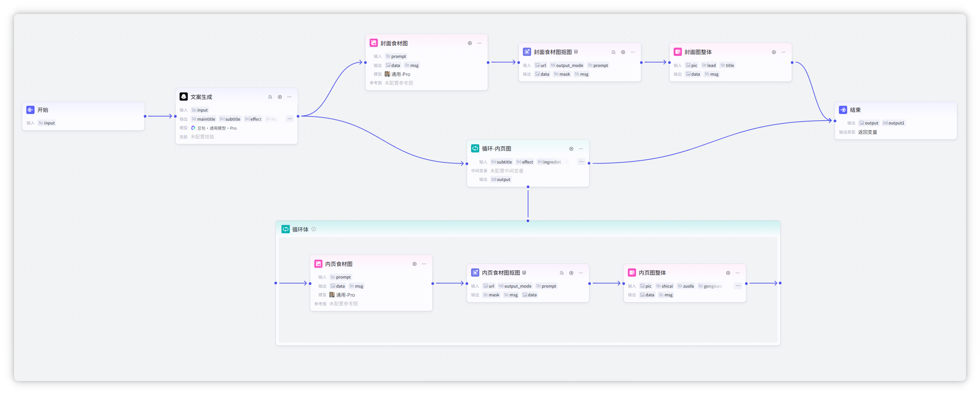The image size is (980, 395).
Task: Click output port dot of 开始 node
Action: [x=145, y=116]
